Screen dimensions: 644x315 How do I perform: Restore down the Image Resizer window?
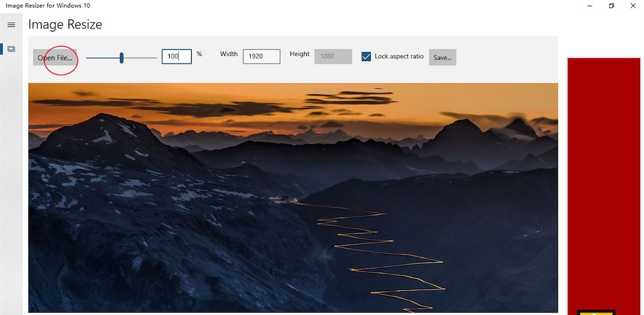click(x=611, y=6)
